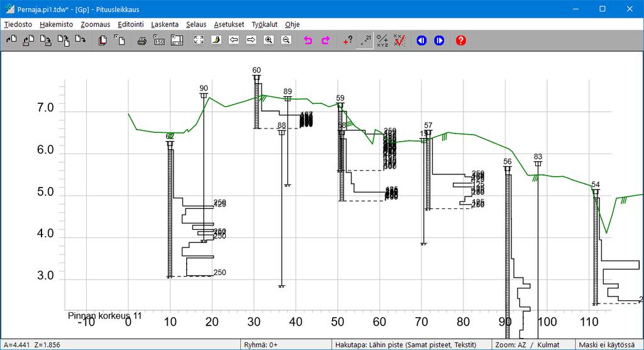Image resolution: width=644 pixels, height=350 pixels.
Task: Click the open file icon with curved arrow
Action: tap(11, 40)
